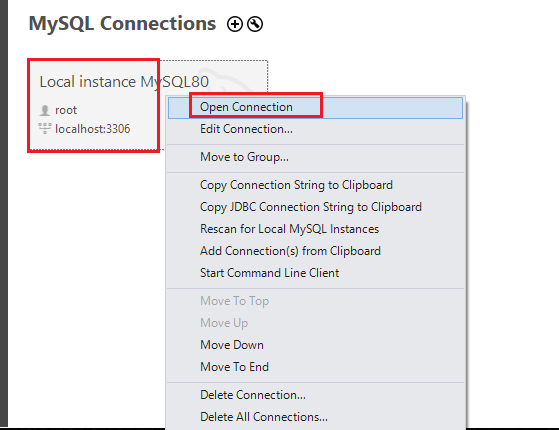559x430 pixels.
Task: Click the localhost:3306 host label
Action: click(x=93, y=129)
